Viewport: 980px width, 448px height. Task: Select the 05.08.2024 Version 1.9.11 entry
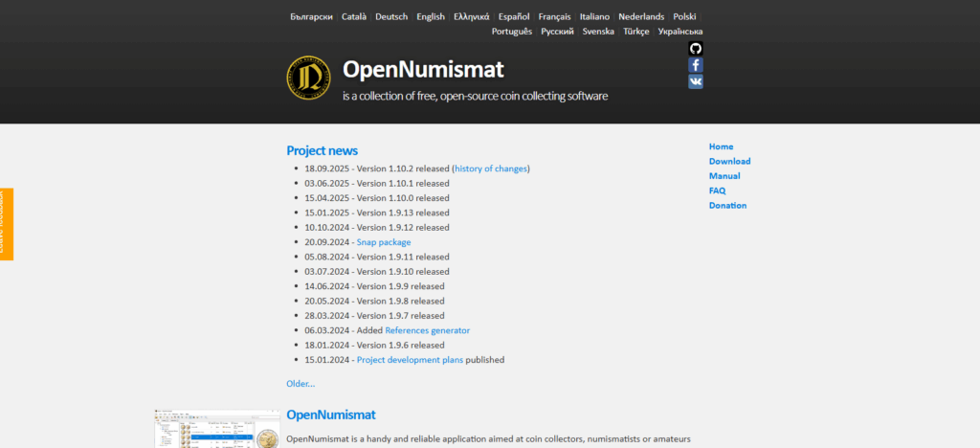coord(377,257)
